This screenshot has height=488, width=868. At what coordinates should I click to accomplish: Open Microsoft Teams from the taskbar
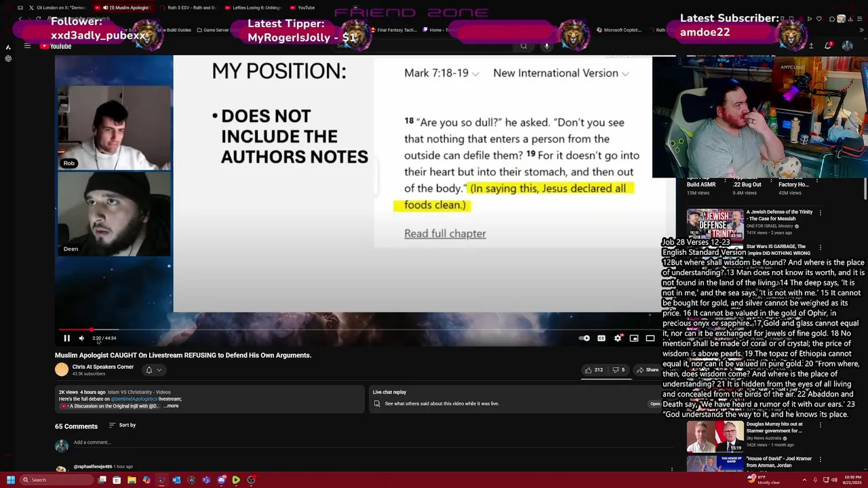[x=206, y=480]
